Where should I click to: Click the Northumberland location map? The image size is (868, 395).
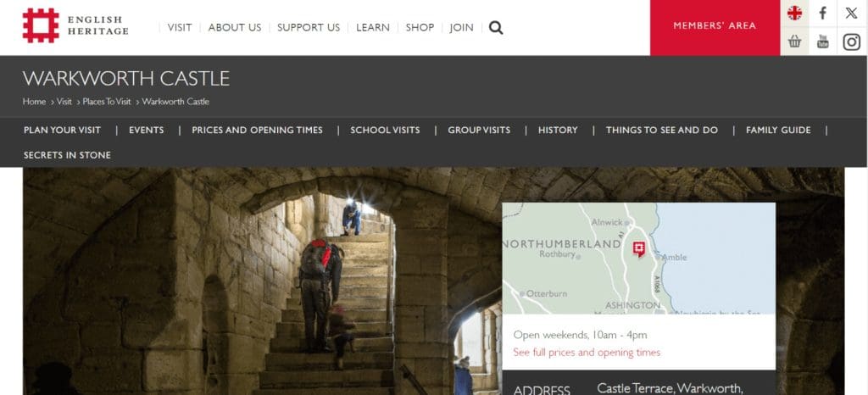click(639, 259)
